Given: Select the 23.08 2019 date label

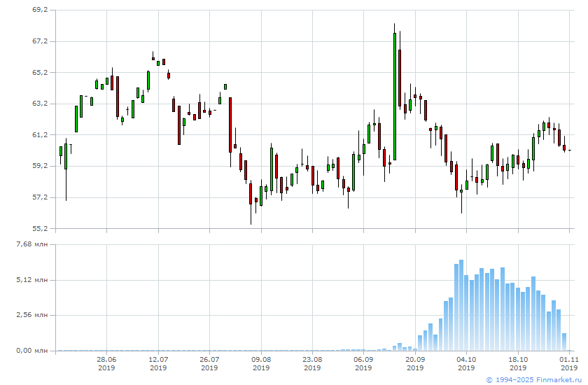Looking at the screenshot, I should tap(312, 363).
